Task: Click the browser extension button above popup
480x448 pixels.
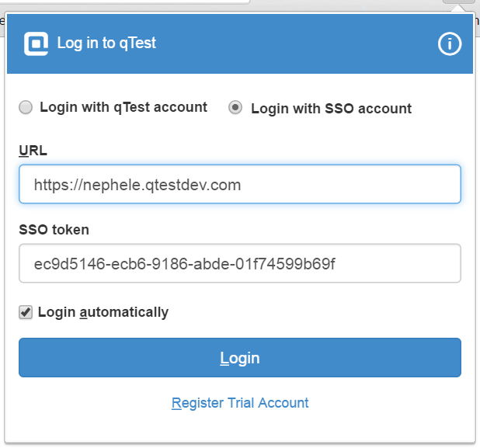Action: tap(458, 2)
